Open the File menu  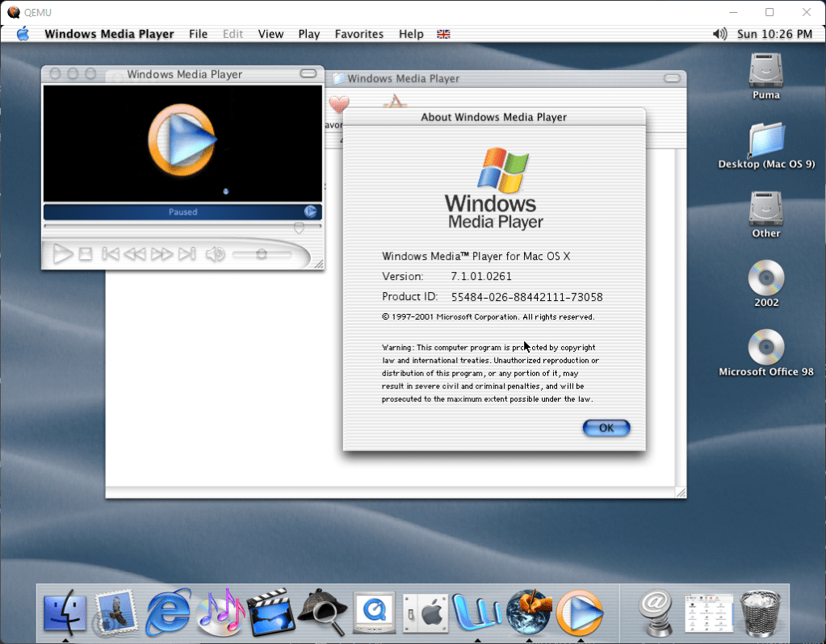198,34
